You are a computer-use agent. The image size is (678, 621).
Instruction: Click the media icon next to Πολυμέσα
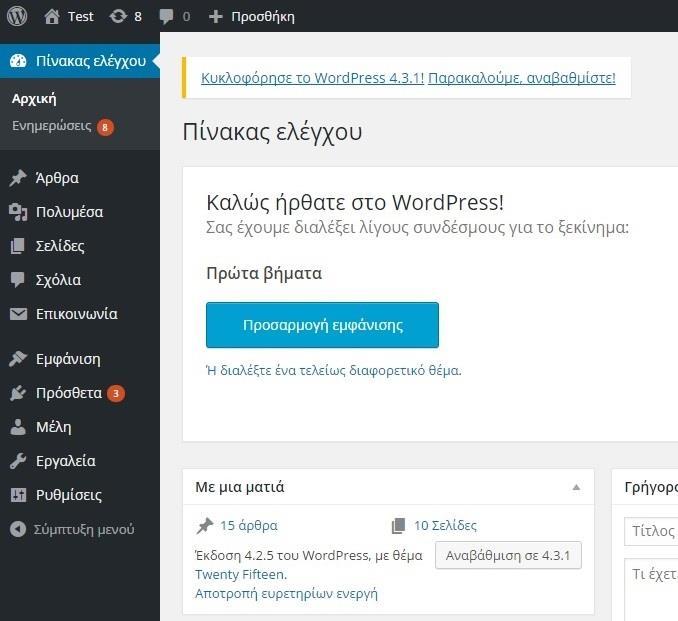[18, 212]
